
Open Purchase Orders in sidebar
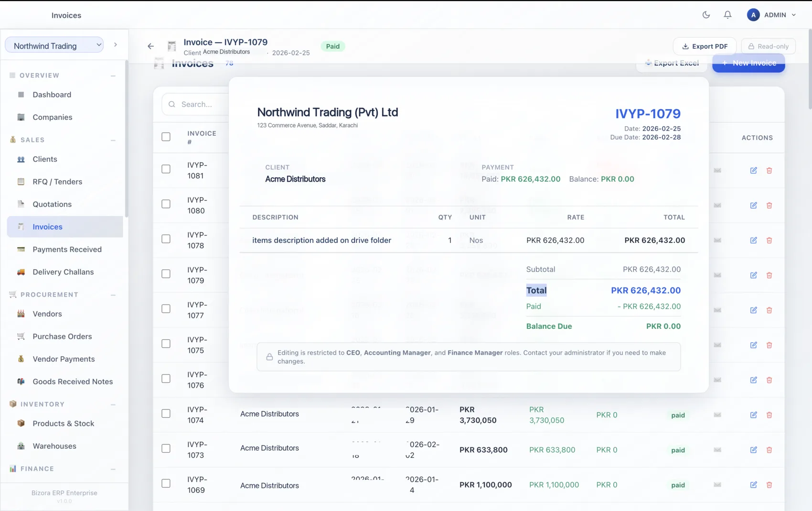[65, 337]
